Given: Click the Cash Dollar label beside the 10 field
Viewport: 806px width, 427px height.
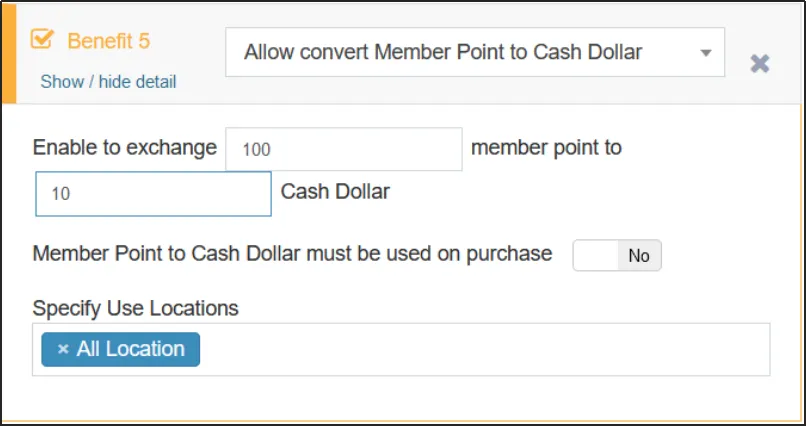Looking at the screenshot, I should (335, 191).
